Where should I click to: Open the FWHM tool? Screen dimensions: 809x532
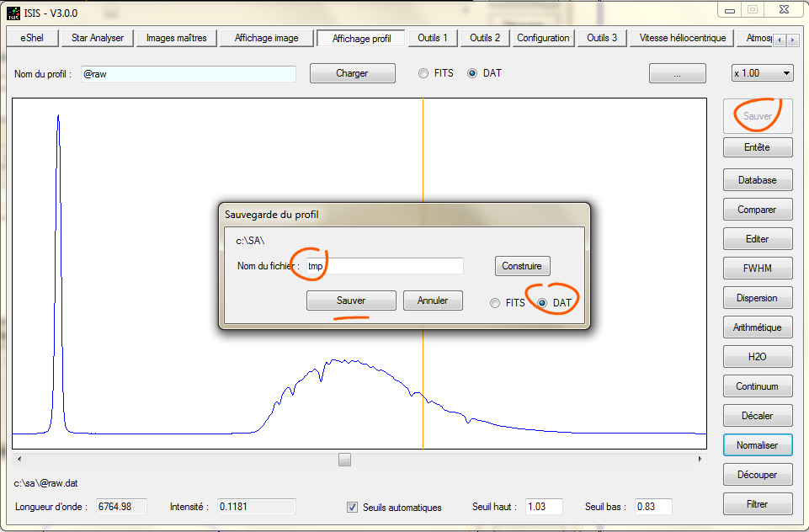coord(758,269)
